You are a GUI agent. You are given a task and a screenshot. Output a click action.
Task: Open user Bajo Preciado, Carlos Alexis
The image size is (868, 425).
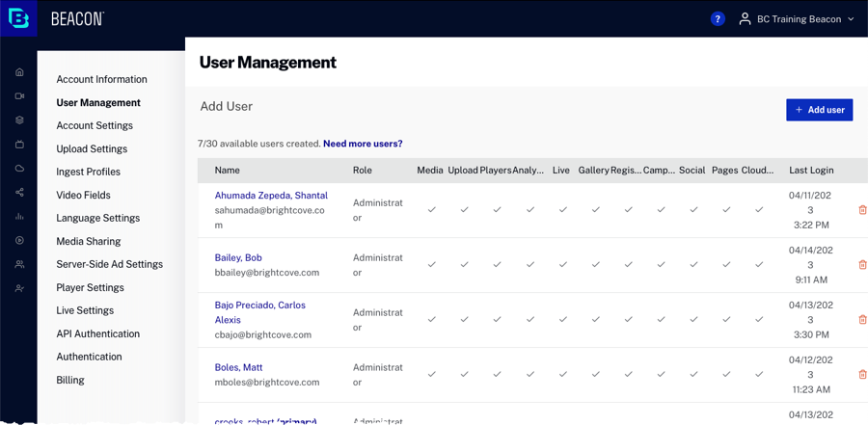pyautogui.click(x=260, y=312)
